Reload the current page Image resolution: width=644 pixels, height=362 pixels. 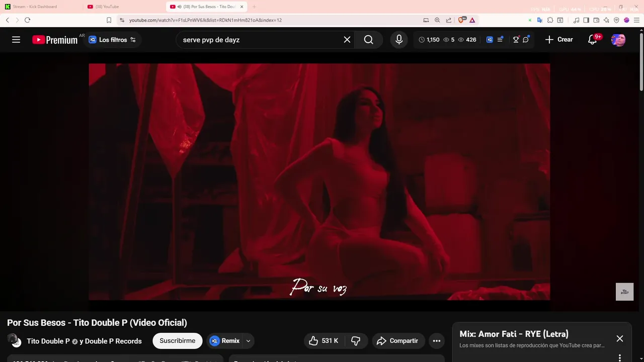pos(27,20)
